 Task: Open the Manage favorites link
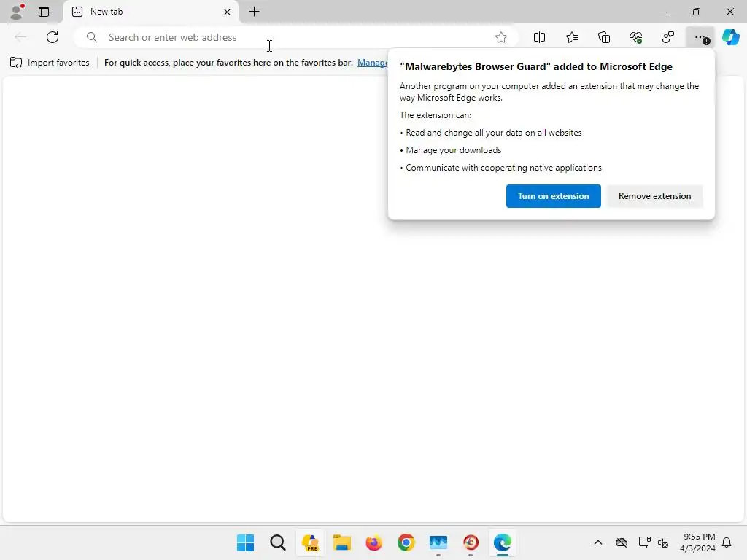(373, 63)
